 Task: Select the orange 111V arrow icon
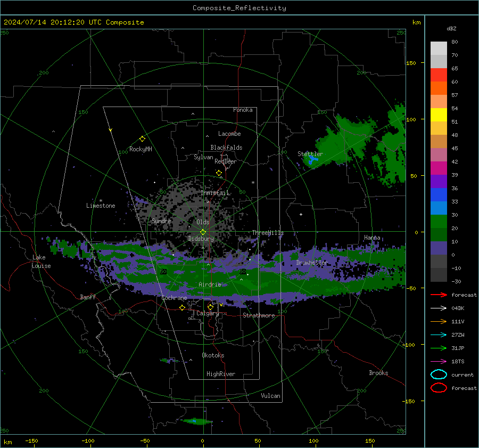pyautogui.click(x=439, y=321)
